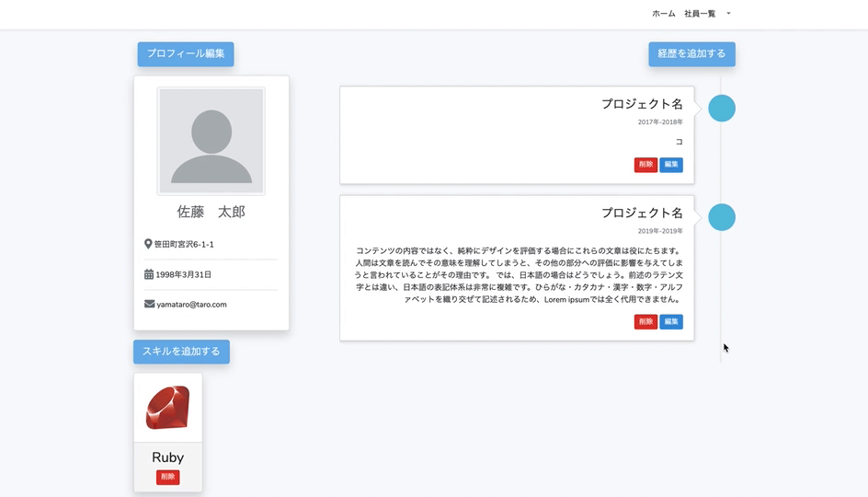Click the first timeline circle marker

721,109
